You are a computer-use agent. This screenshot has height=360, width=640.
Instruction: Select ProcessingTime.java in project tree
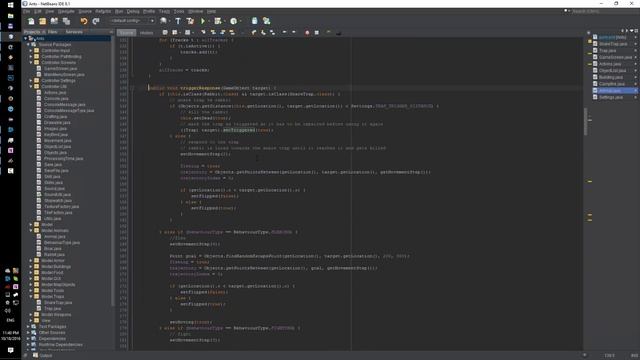tap(63, 158)
